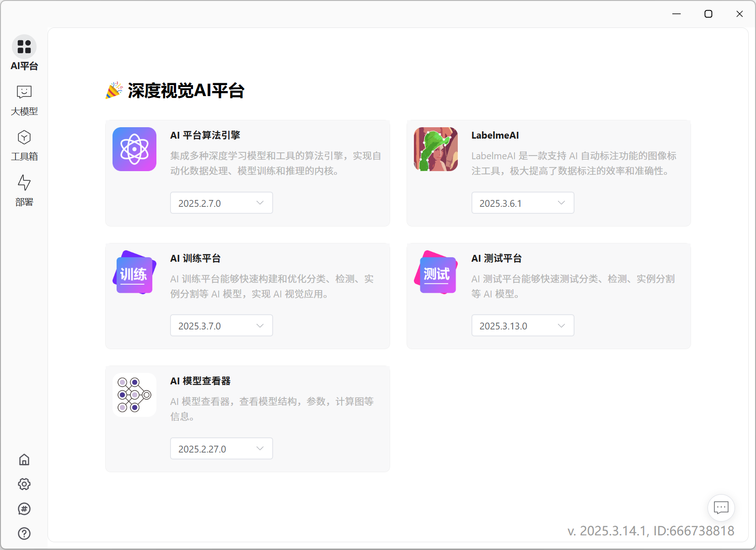Click the AI平台 grid icon in sidebar

coord(24,47)
